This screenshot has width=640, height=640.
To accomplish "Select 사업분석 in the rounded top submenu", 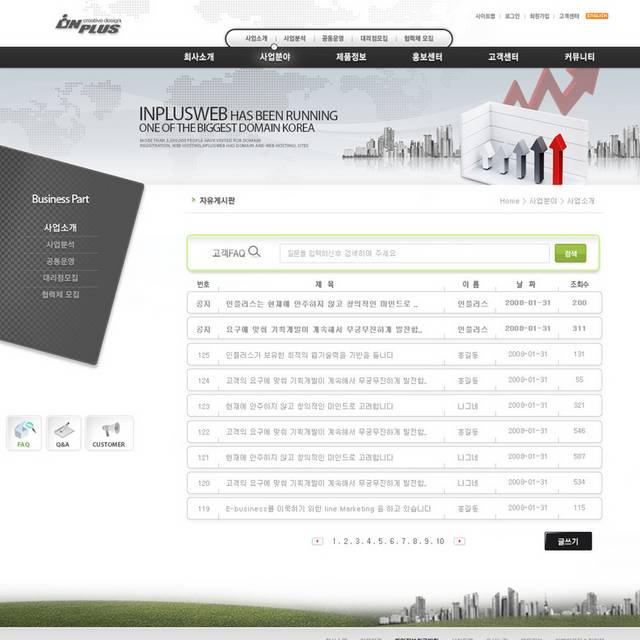I will 294,38.
